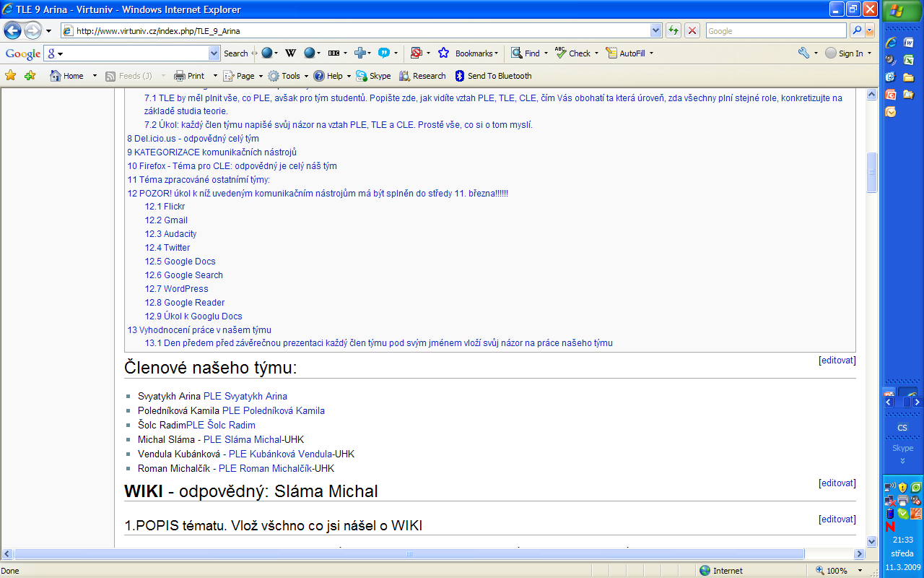Click the Google search box at top right
924x578 pixels.
coord(776,30)
